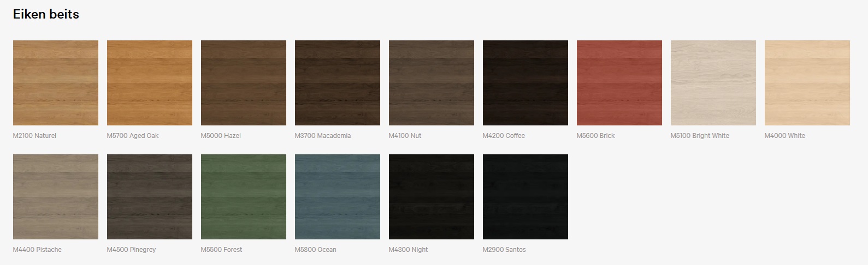Choose the M5100 Bright White swatch
The image size is (868, 265).
pos(713,83)
